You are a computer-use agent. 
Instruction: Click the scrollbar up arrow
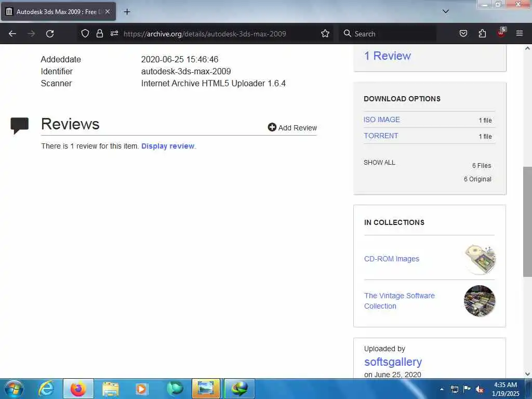tap(527, 48)
